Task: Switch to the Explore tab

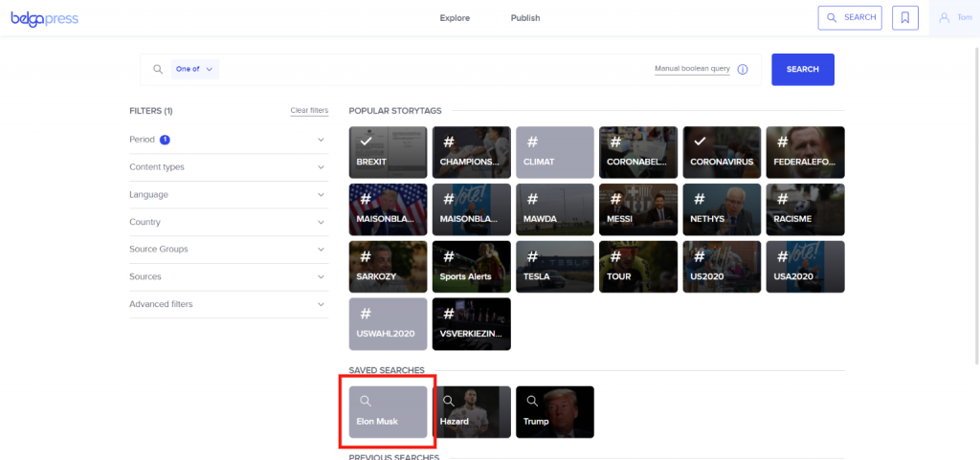Action: click(455, 18)
